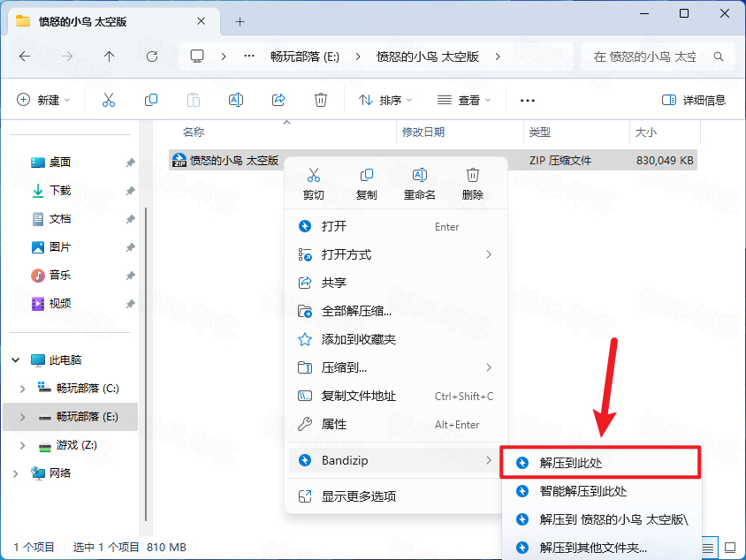Screen dimensions: 746x560
Task: Expand 畅玩部落 (C:) drive node
Action: (x=22, y=389)
